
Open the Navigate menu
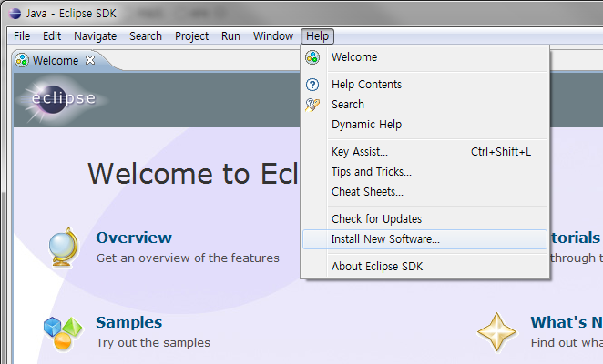(96, 36)
